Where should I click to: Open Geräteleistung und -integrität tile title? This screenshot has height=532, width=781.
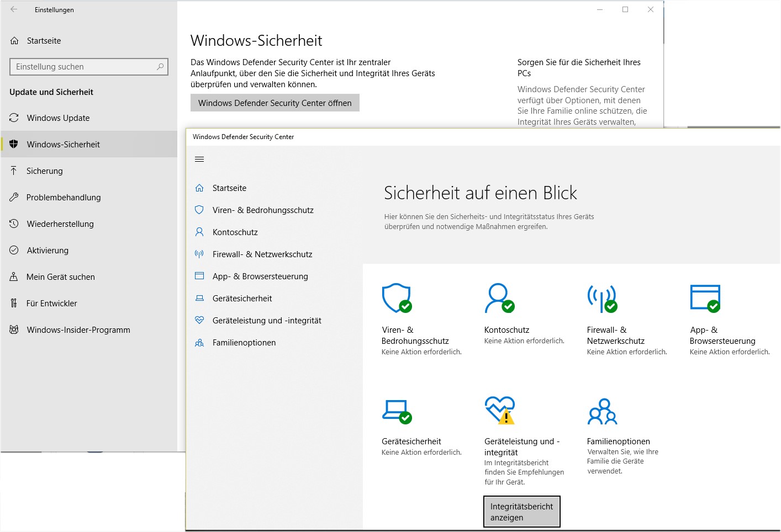pyautogui.click(x=522, y=447)
